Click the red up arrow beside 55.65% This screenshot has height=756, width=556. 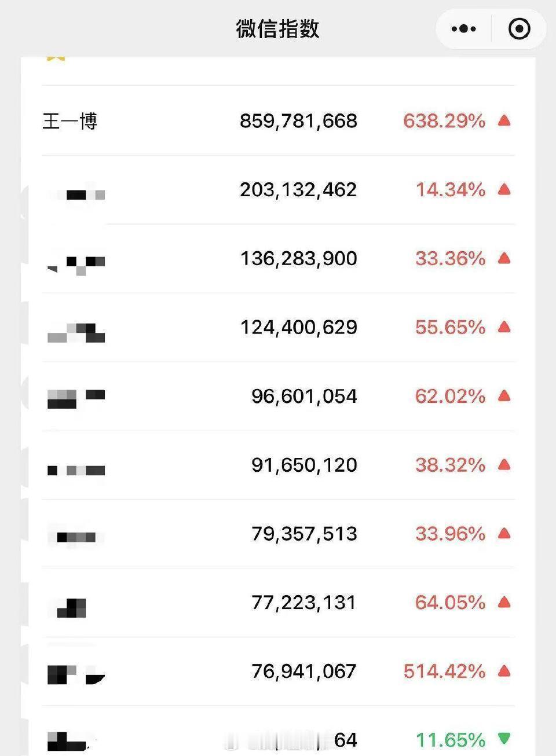click(504, 327)
